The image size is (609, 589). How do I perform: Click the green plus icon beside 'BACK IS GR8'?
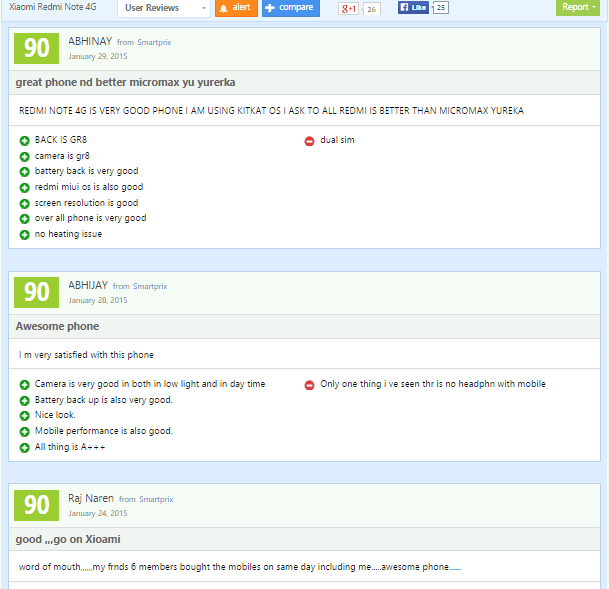pos(24,141)
